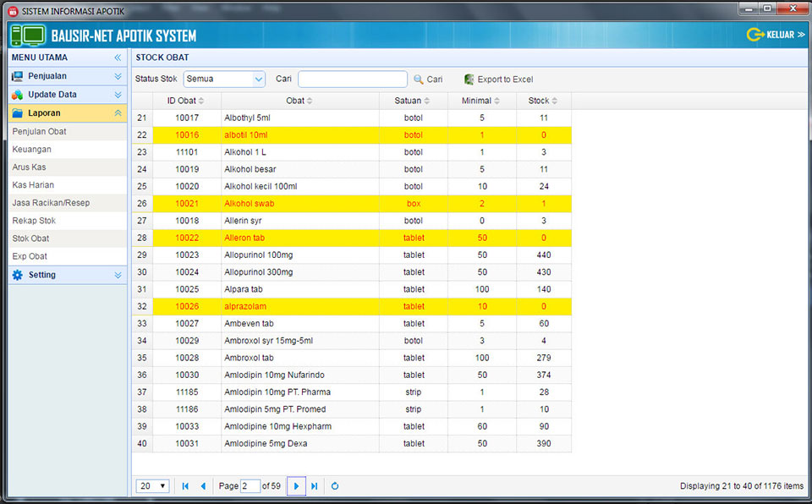Select Rekap Stok in the sidebar

pyautogui.click(x=34, y=221)
